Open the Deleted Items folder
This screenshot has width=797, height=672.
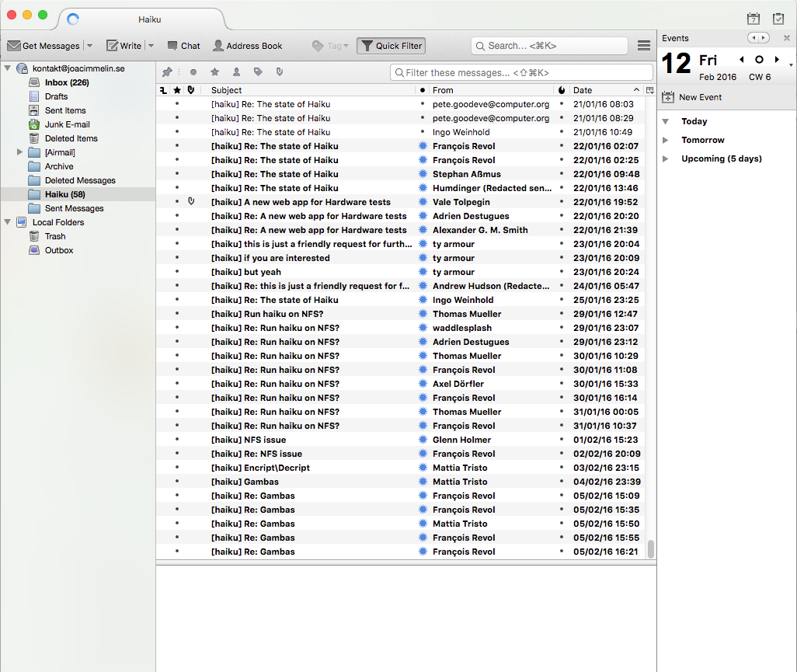(71, 138)
